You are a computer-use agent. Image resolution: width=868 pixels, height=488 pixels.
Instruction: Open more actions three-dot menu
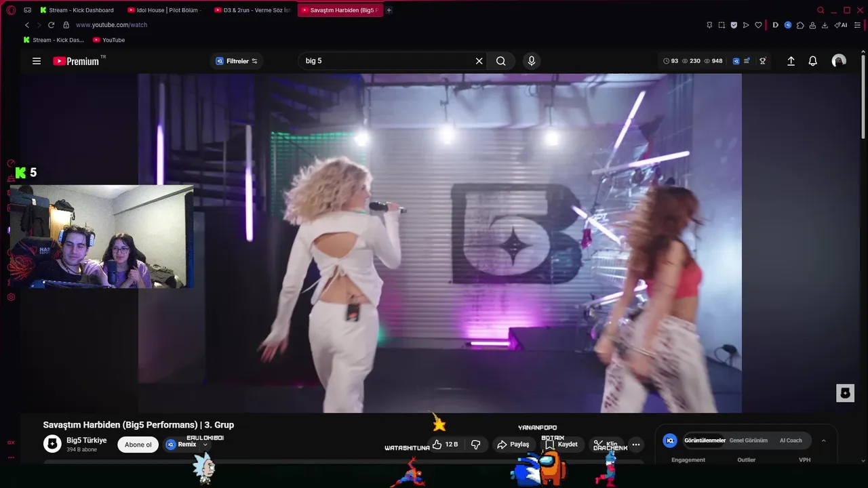[635, 445]
